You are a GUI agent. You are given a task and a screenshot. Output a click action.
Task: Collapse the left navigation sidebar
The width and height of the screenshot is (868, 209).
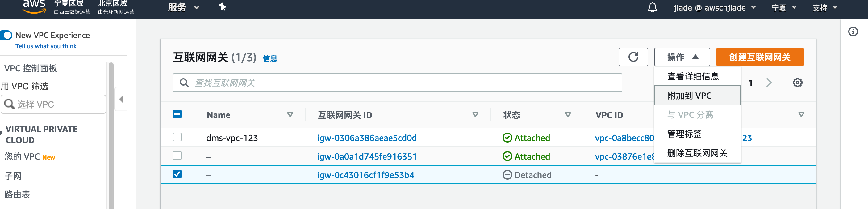121,99
